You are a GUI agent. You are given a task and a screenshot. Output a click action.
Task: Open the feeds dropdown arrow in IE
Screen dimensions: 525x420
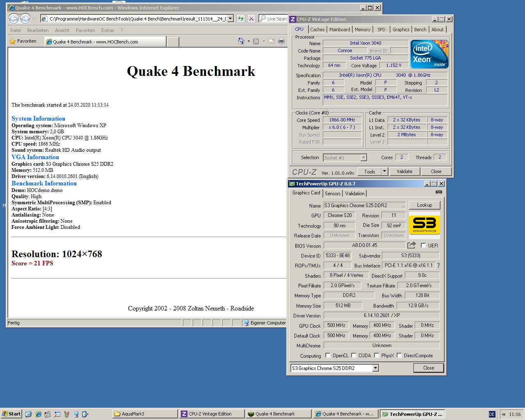[x=263, y=41]
